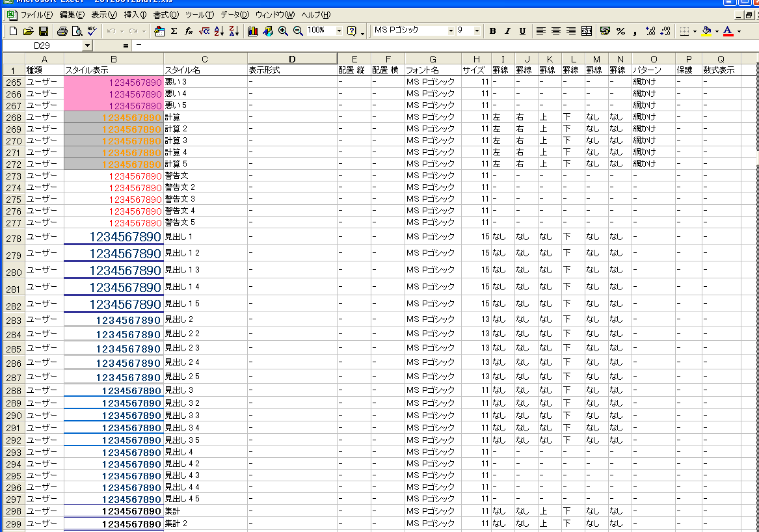Center-align cell text
759x532 pixels.
[x=556, y=31]
